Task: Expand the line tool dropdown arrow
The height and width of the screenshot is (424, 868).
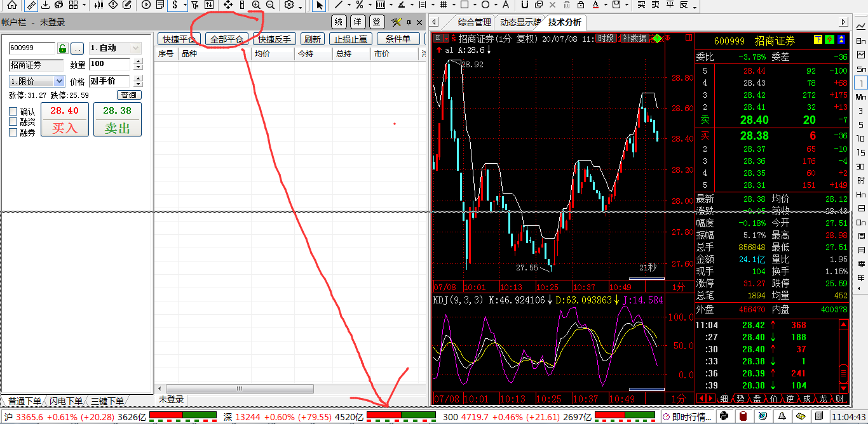Action: click(349, 5)
